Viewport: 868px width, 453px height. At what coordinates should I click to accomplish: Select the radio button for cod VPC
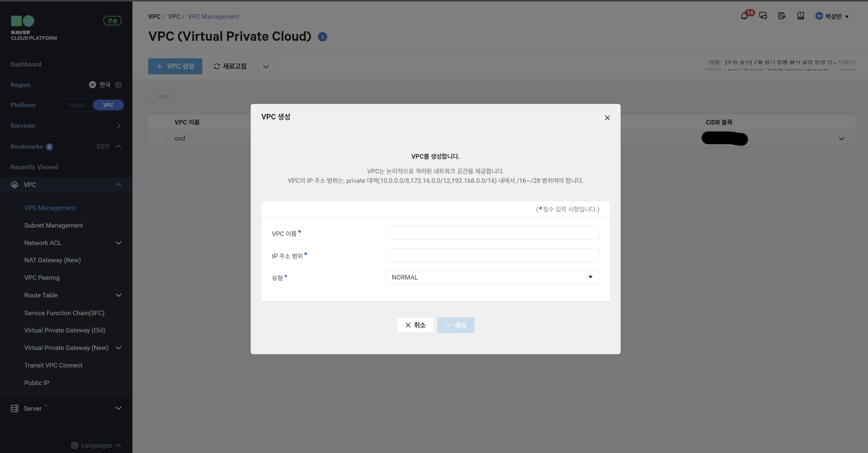(162, 139)
